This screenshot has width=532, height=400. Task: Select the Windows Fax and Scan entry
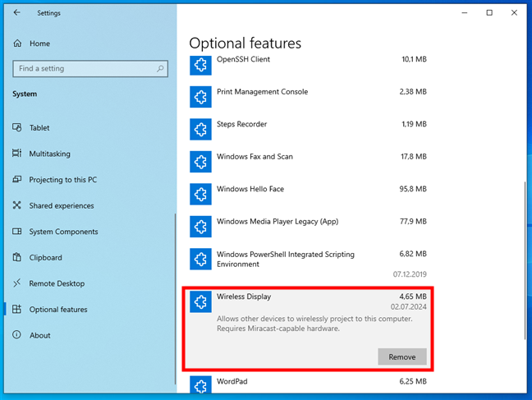[308, 162]
